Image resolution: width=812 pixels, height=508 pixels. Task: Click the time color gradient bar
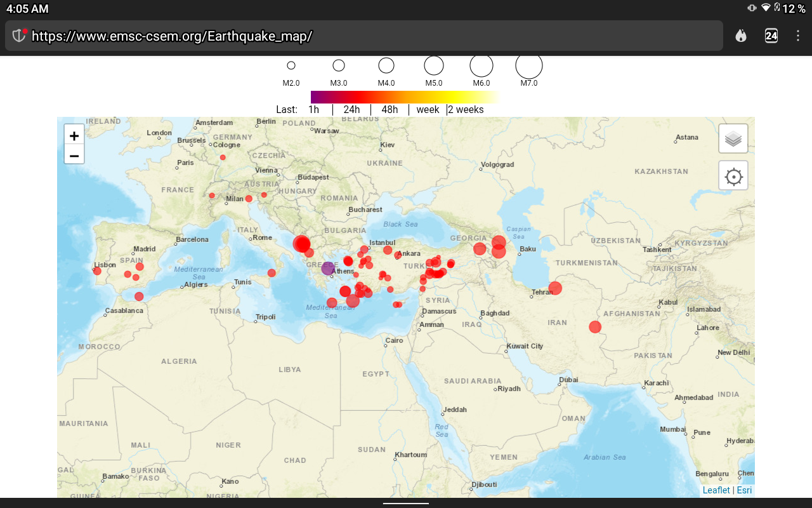pos(404,97)
